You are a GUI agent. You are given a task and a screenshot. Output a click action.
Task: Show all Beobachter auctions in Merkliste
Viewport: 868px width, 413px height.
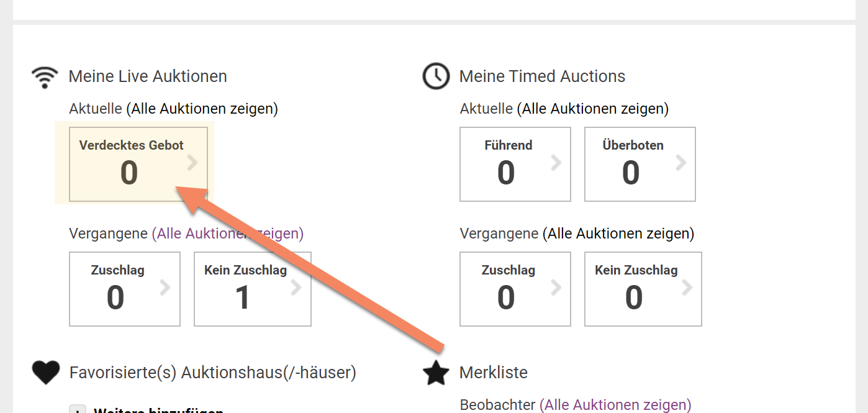[x=615, y=405]
